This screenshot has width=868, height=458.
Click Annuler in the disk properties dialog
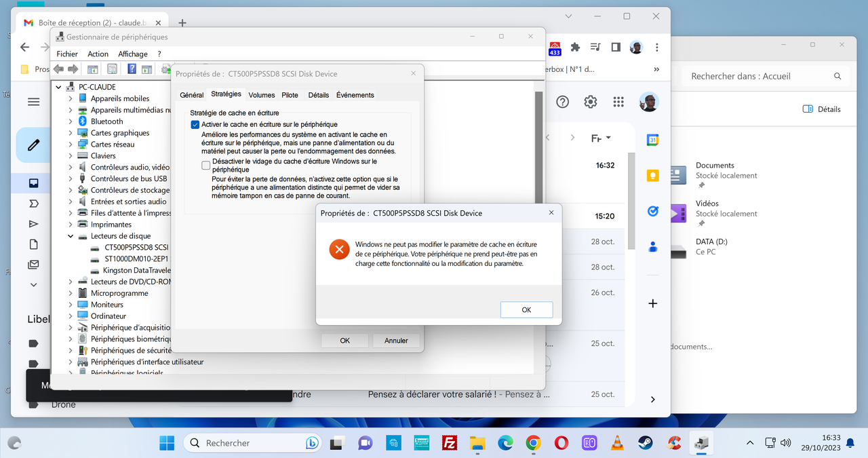coord(396,341)
